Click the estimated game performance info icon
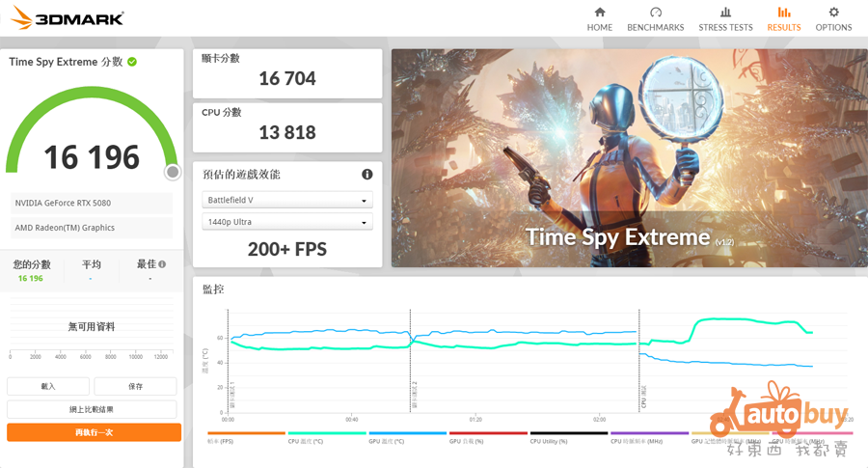This screenshot has height=468, width=868. click(367, 175)
